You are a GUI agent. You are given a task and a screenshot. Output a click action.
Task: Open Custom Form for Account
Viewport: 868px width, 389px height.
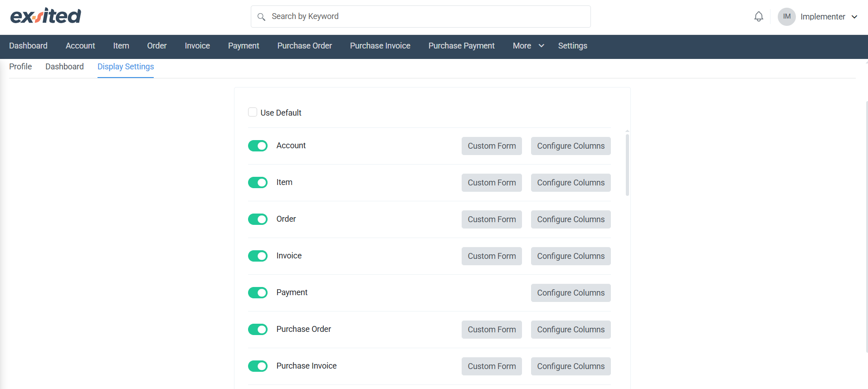[x=492, y=146]
